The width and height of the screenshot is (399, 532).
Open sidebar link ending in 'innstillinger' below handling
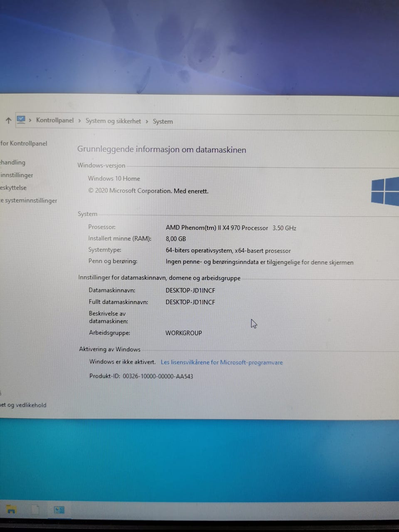pyautogui.click(x=17, y=175)
